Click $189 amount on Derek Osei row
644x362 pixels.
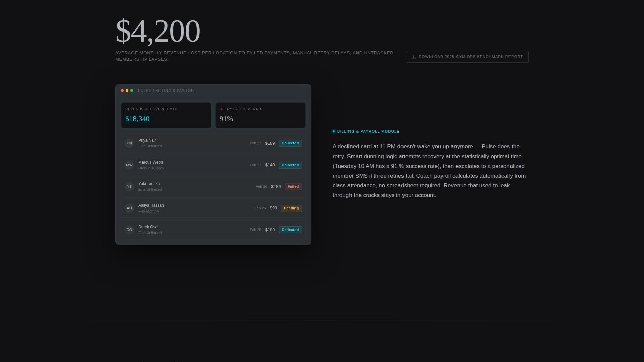[x=270, y=230]
